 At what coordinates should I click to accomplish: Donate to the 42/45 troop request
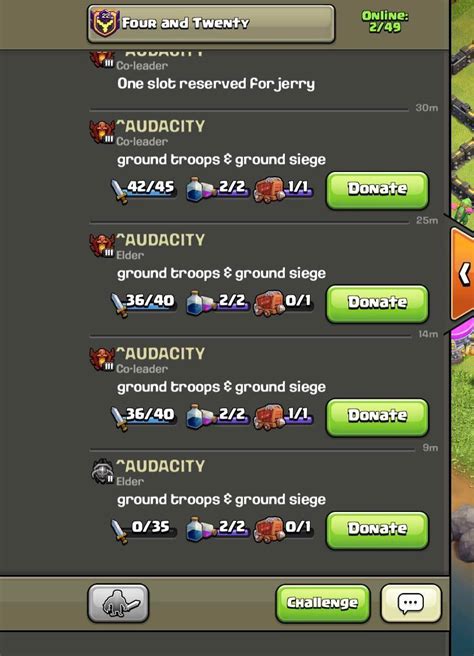pyautogui.click(x=377, y=190)
